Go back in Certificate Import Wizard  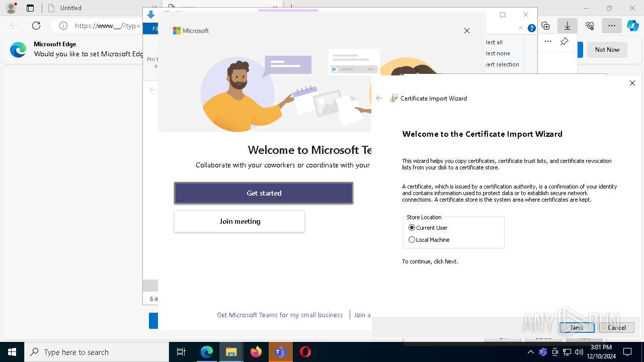379,99
